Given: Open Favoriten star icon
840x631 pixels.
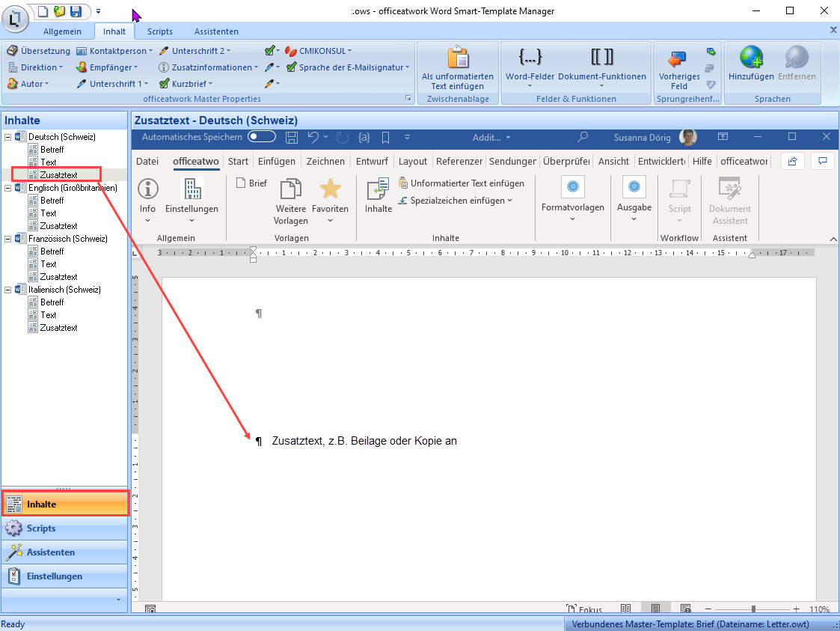Looking at the screenshot, I should [330, 189].
